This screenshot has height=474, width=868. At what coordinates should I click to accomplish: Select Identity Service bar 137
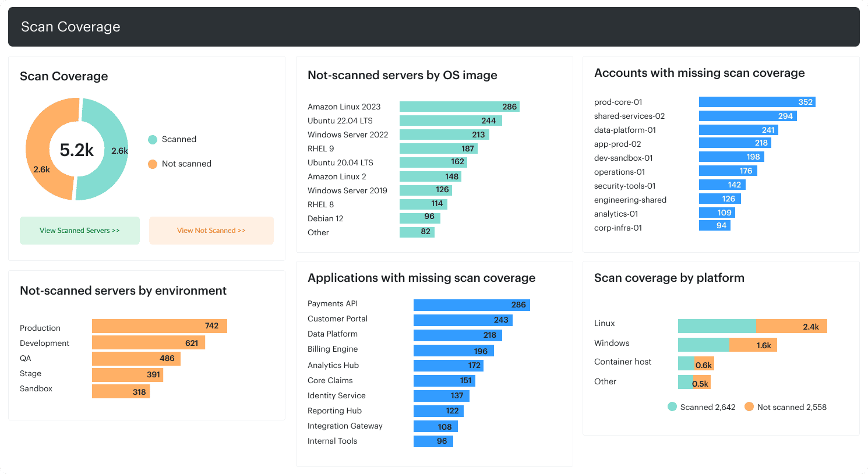(x=442, y=396)
